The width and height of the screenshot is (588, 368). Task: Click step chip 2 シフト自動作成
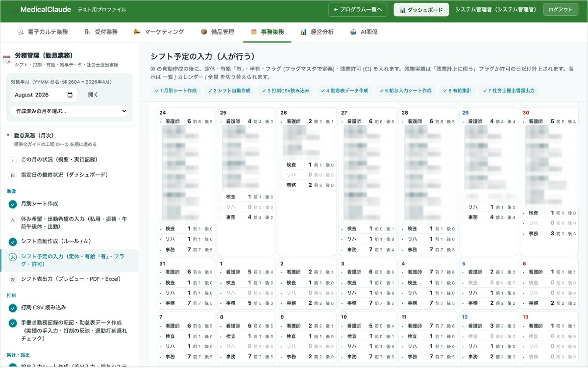(229, 91)
